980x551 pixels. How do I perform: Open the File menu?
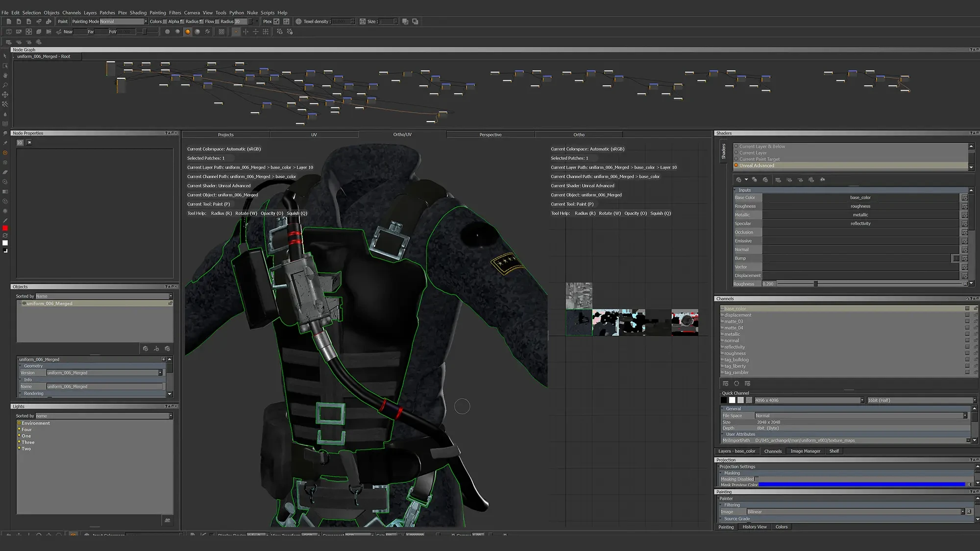tap(5, 13)
